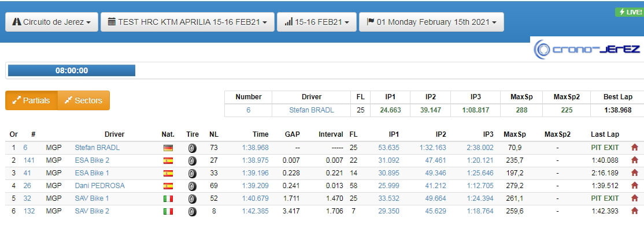Click the 08:00:00 session progress bar
This screenshot has height=240, width=644.
71,70
